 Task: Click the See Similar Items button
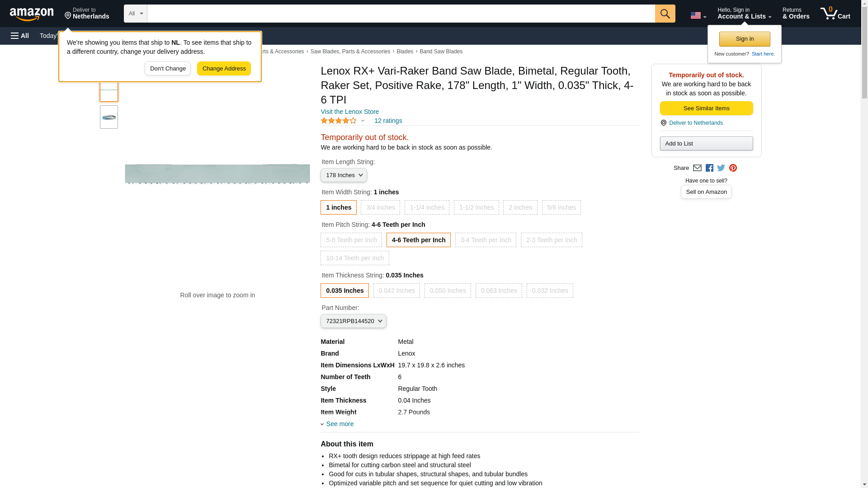706,108
